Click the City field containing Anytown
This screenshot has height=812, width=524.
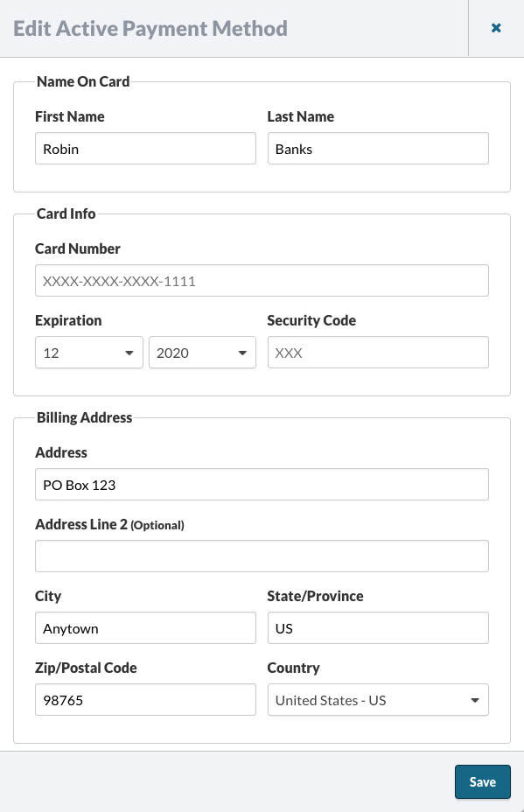pos(145,628)
